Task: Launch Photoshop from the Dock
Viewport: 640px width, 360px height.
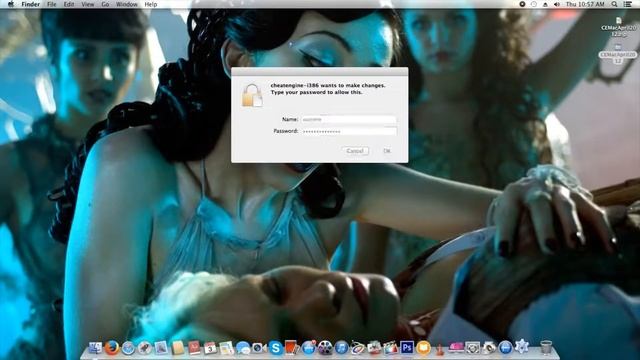Action: click(x=407, y=348)
